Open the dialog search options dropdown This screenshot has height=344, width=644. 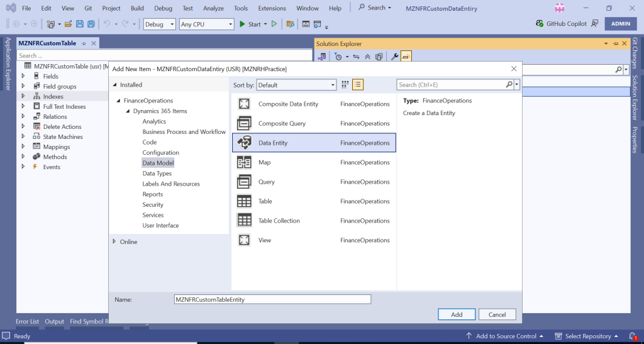tap(517, 84)
